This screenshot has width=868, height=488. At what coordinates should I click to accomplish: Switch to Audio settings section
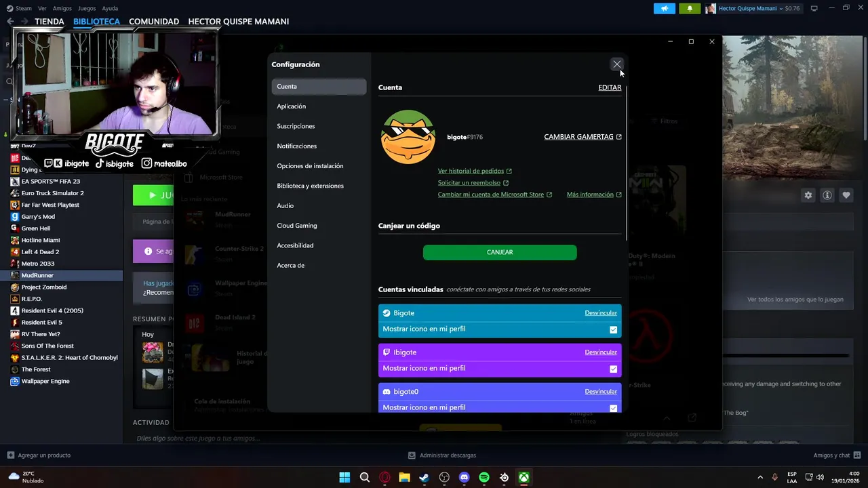click(319, 205)
